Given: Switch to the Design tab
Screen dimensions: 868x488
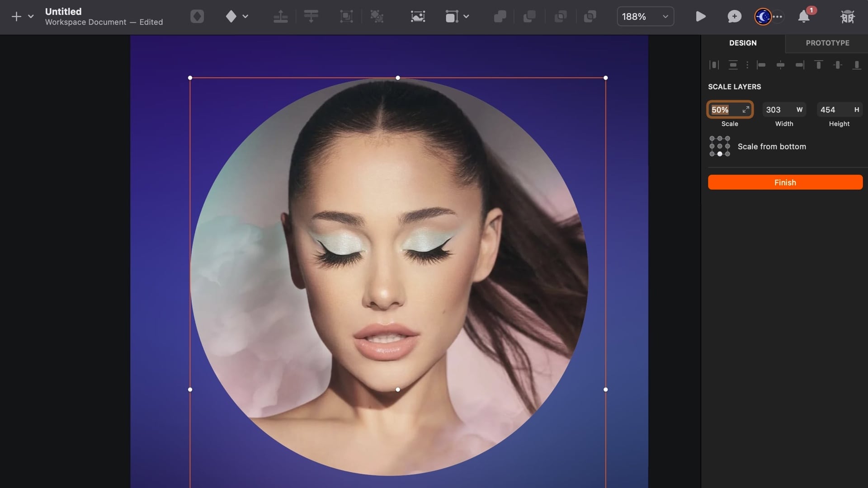Looking at the screenshot, I should coord(743,43).
